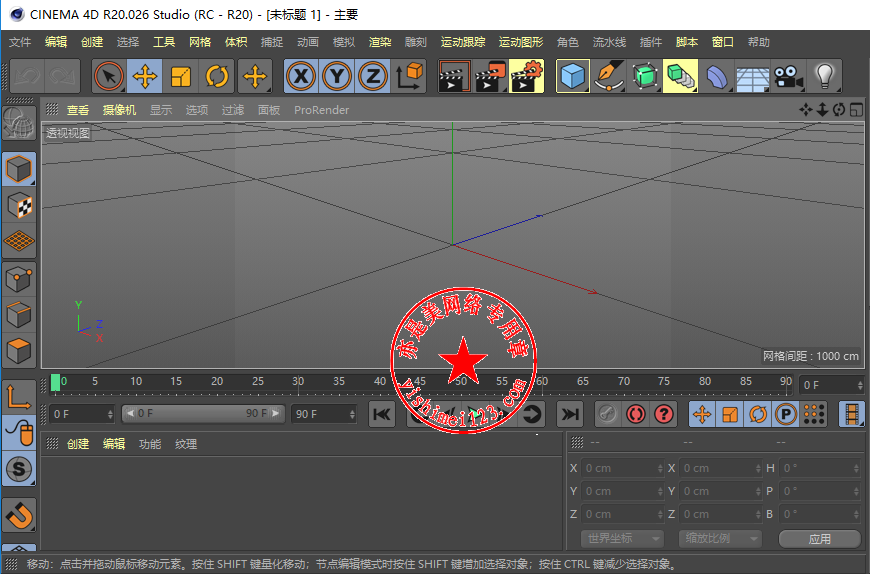Render the active view
Screen dimensions: 870x574
point(454,76)
